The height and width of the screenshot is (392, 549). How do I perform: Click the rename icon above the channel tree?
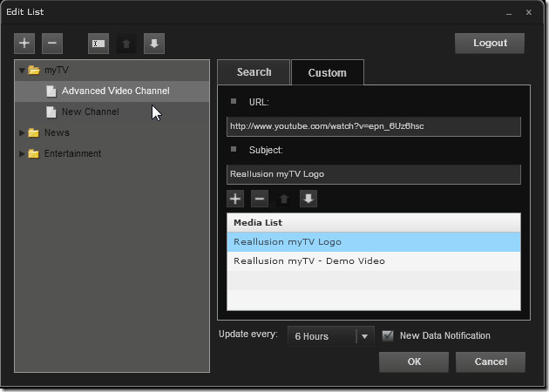pyautogui.click(x=98, y=43)
